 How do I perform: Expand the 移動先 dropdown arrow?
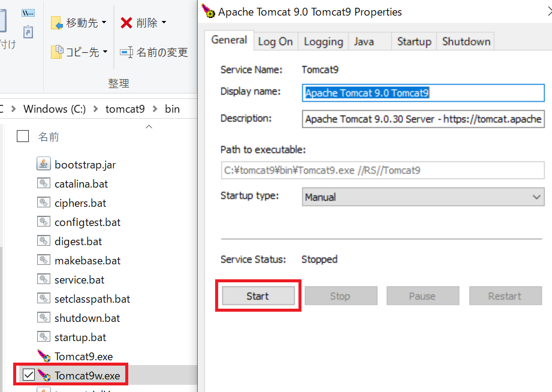(104, 22)
